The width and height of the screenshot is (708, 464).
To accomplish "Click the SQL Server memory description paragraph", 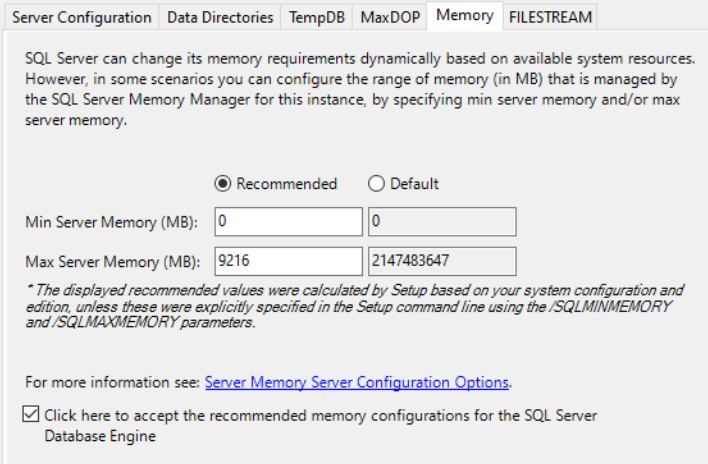I will click(x=360, y=61).
